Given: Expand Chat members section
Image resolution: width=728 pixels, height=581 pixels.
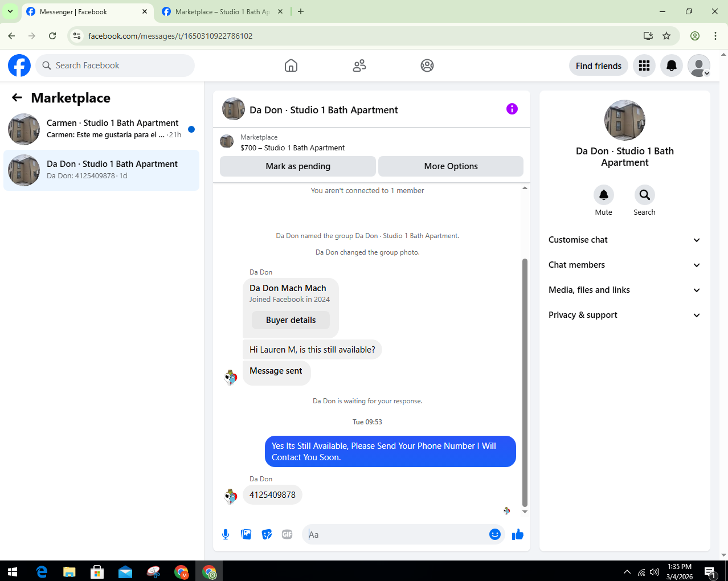Looking at the screenshot, I should (625, 265).
